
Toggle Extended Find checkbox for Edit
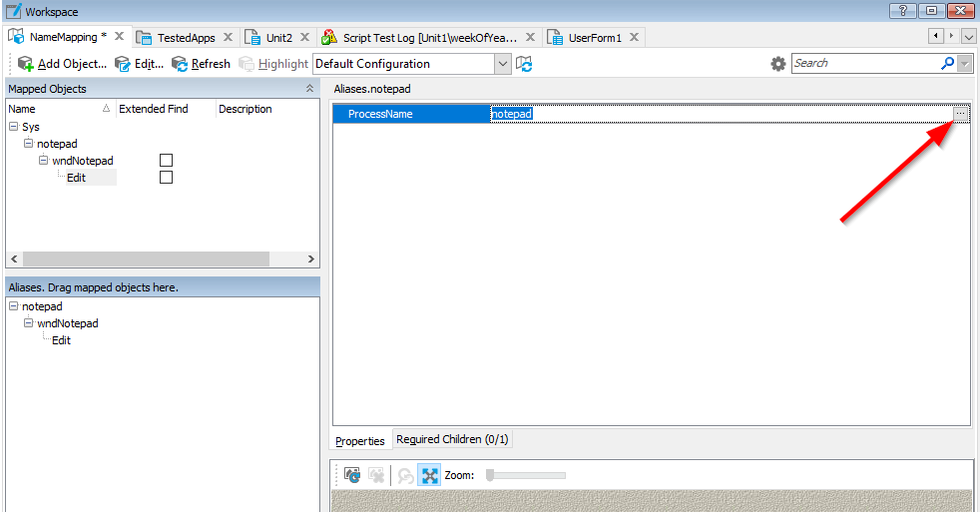[x=167, y=178]
